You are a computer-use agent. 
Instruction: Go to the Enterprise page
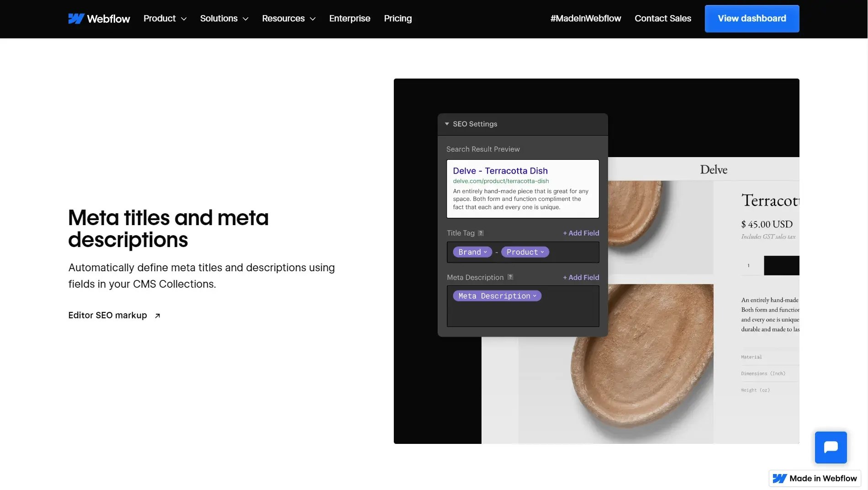349,19
